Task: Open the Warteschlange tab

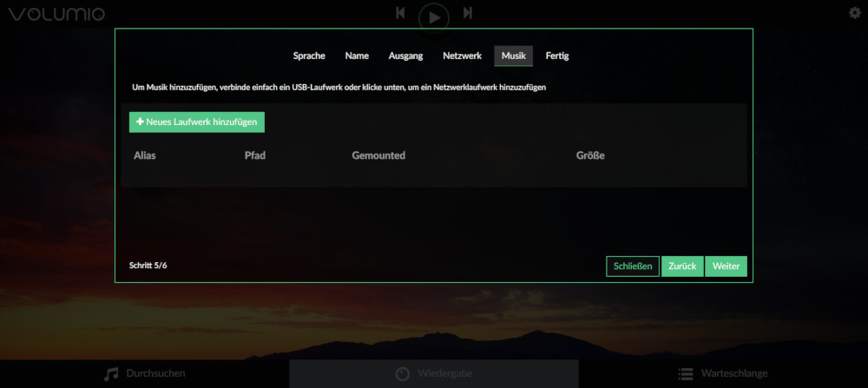Action: (724, 373)
